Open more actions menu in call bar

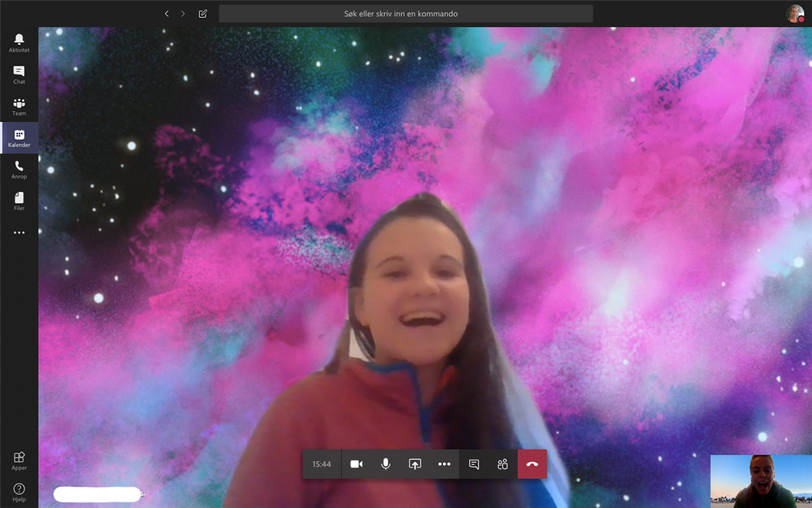(444, 464)
